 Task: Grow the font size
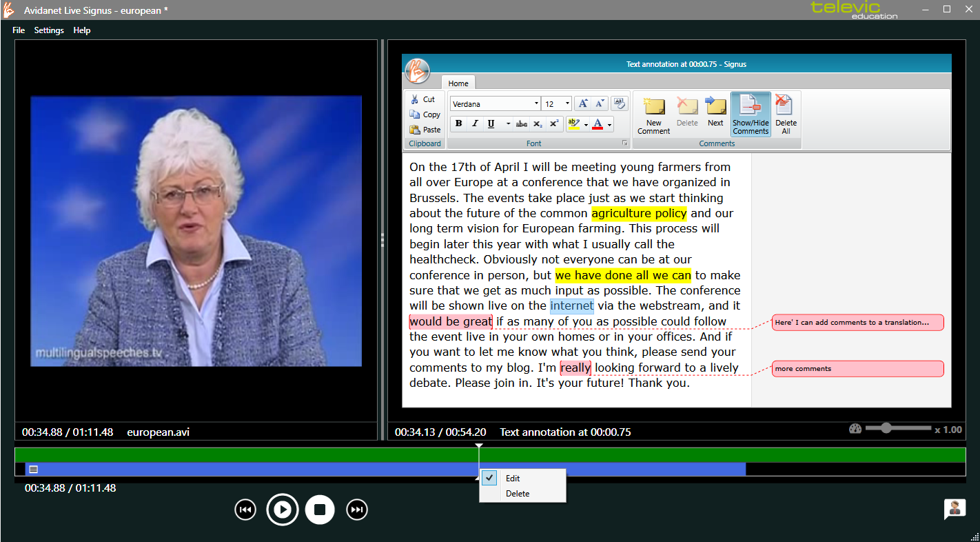582,103
